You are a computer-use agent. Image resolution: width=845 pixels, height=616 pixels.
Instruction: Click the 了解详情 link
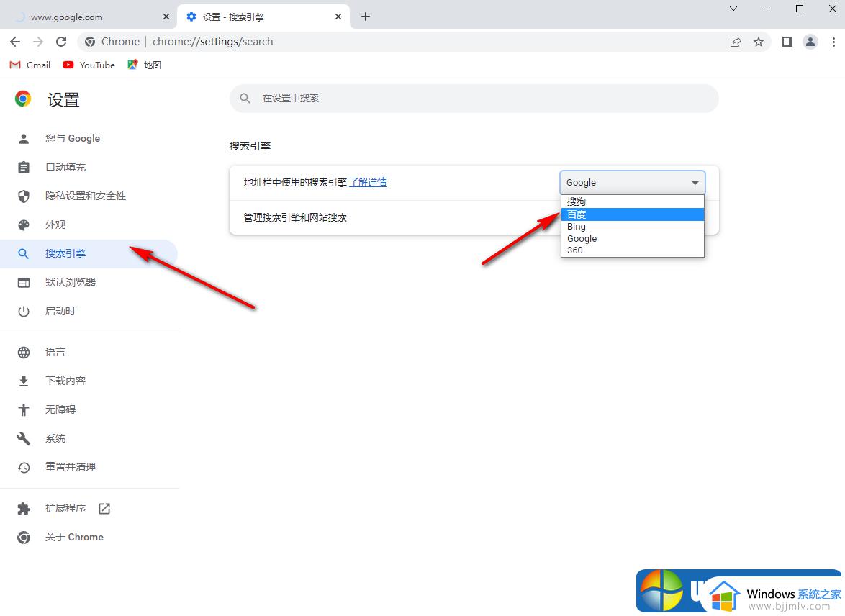[x=368, y=182]
